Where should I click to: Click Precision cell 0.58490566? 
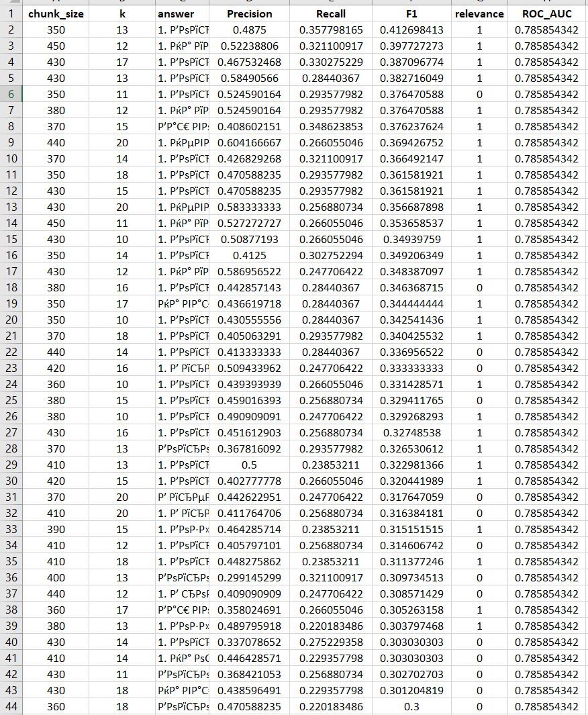(x=249, y=79)
